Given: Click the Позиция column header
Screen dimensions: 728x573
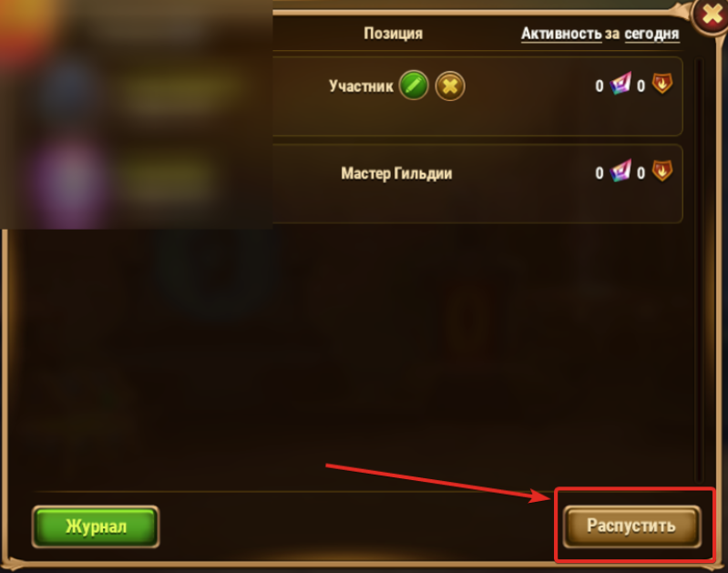Looking at the screenshot, I should point(394,34).
